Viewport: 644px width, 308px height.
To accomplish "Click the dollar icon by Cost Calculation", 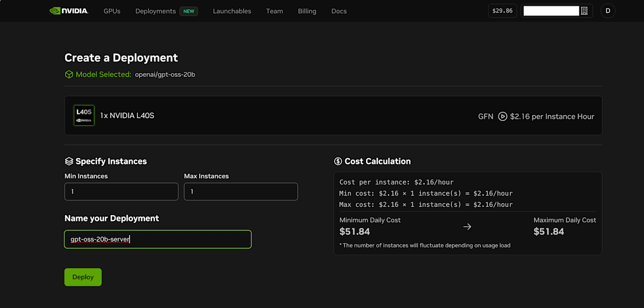I will (x=338, y=161).
